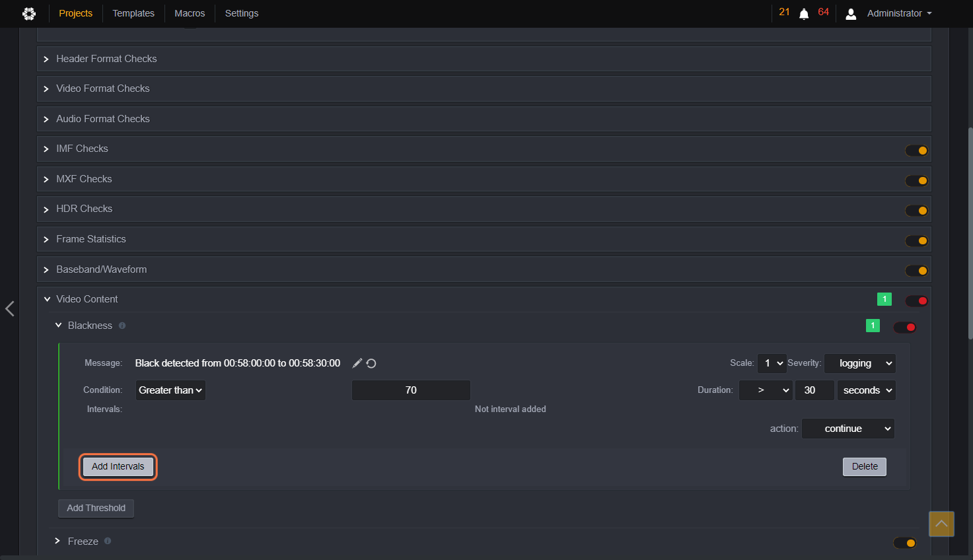
Task: Collapse the Blackness subsection
Action: coord(58,326)
